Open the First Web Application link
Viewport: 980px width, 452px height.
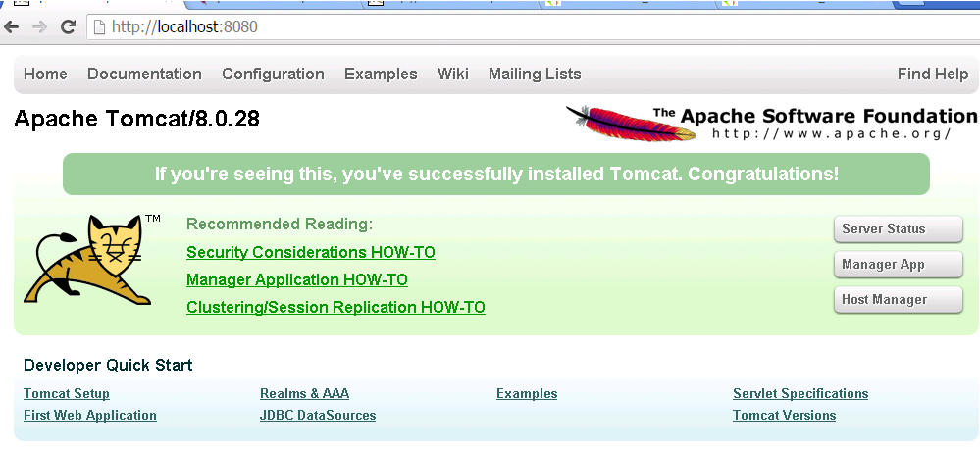(x=90, y=415)
